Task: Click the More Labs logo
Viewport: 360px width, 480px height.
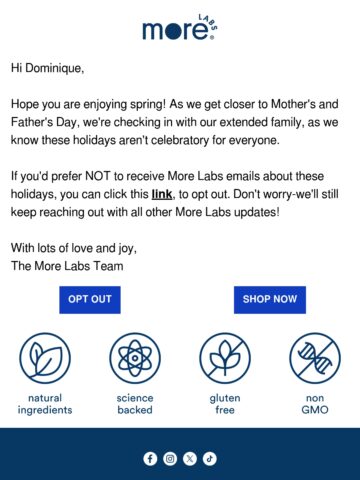Action: click(180, 27)
